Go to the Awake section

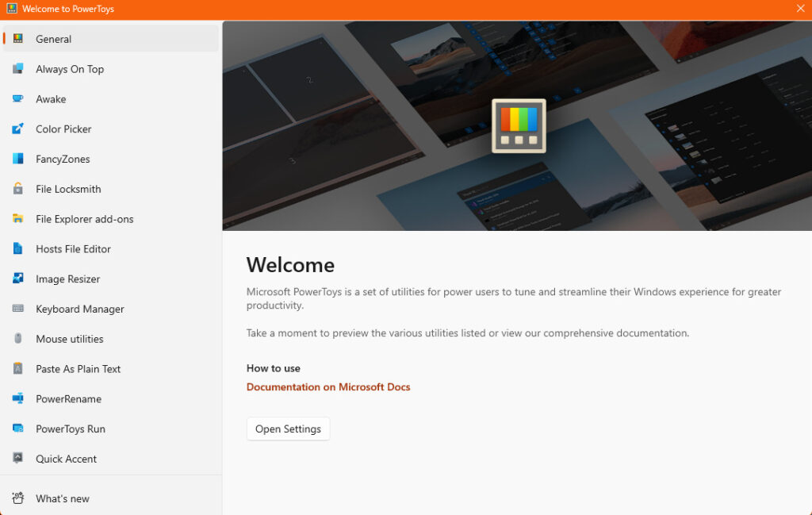111,99
